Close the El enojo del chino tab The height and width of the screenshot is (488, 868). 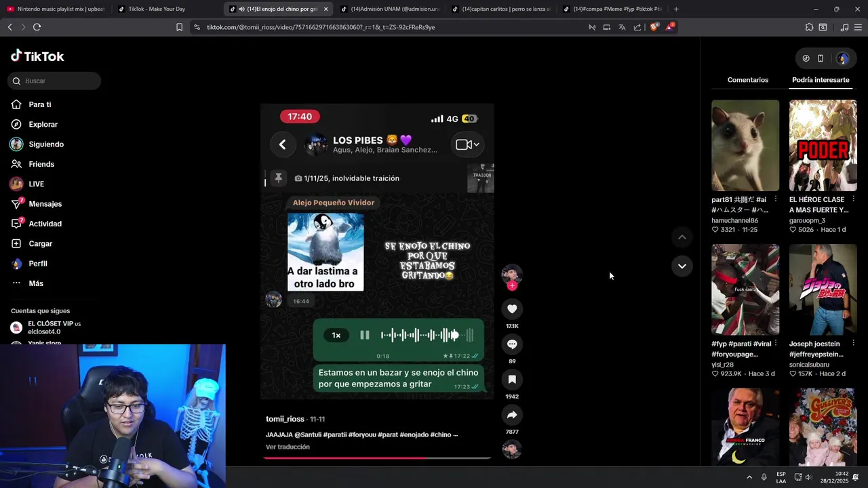coord(325,9)
